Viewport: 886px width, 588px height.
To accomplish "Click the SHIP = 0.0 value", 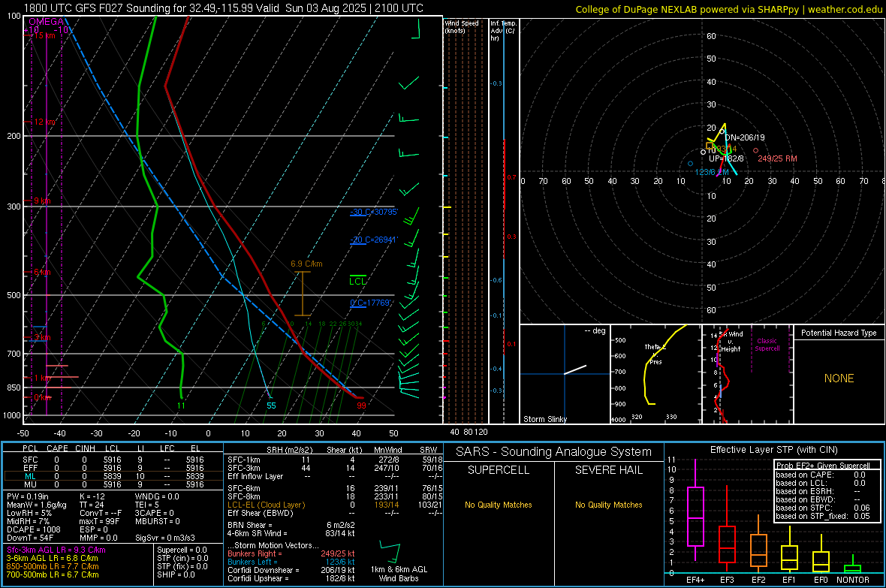I will (x=176, y=574).
